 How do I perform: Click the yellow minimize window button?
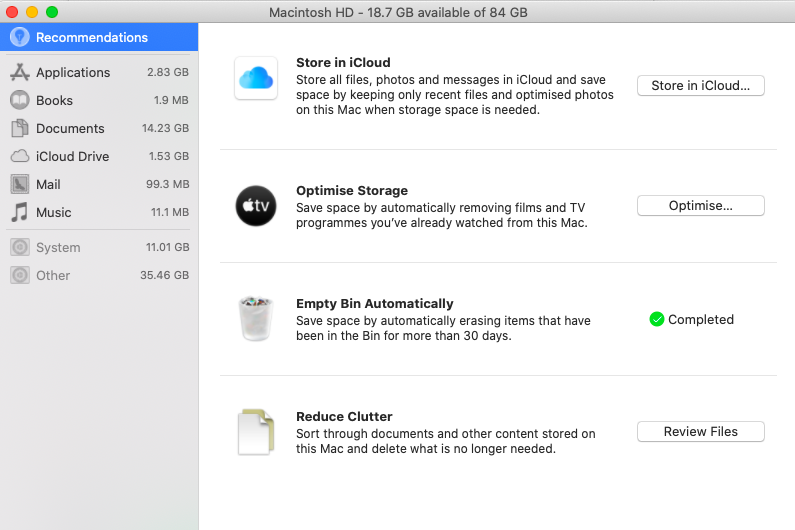click(x=32, y=12)
